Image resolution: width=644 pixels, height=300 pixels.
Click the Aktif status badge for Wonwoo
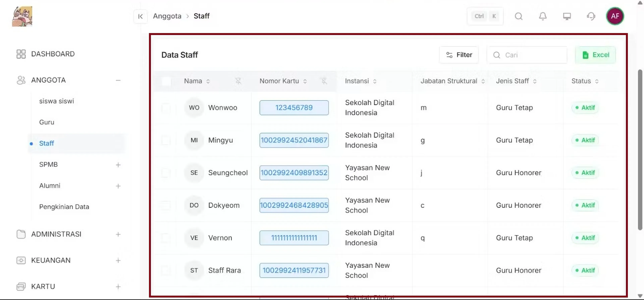pyautogui.click(x=585, y=108)
